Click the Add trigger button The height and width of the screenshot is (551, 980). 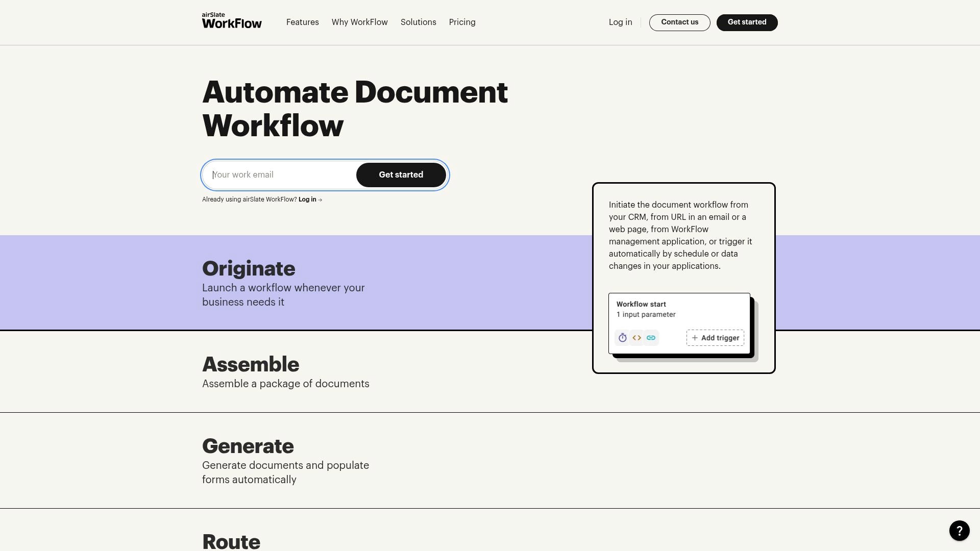715,338
